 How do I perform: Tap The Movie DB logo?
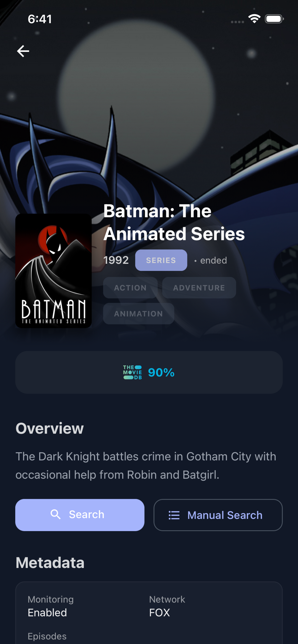pyautogui.click(x=132, y=372)
